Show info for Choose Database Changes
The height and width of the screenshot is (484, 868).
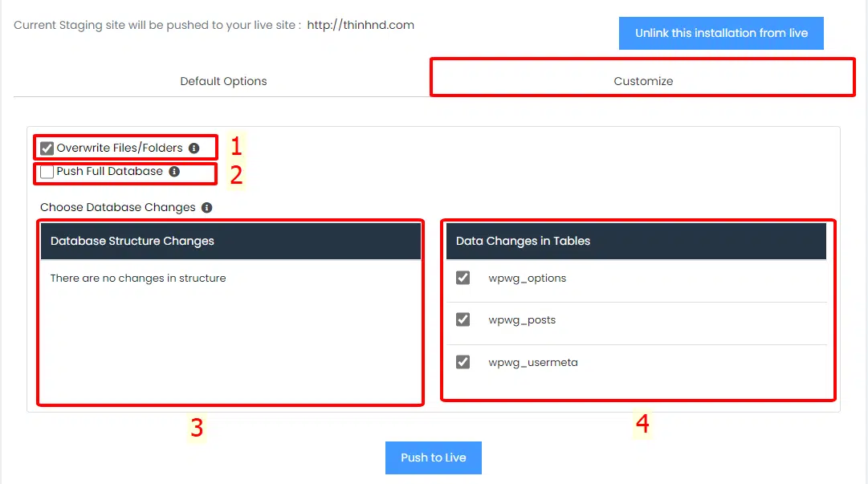coord(206,208)
